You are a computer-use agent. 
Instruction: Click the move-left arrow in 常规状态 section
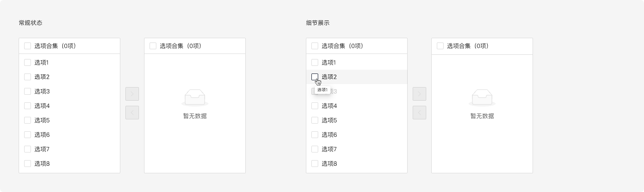(x=132, y=113)
